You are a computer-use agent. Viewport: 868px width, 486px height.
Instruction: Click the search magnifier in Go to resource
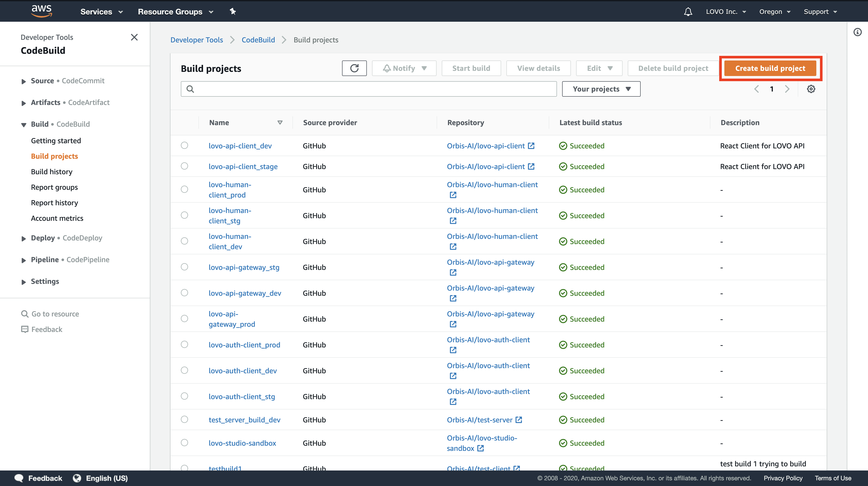click(x=25, y=314)
